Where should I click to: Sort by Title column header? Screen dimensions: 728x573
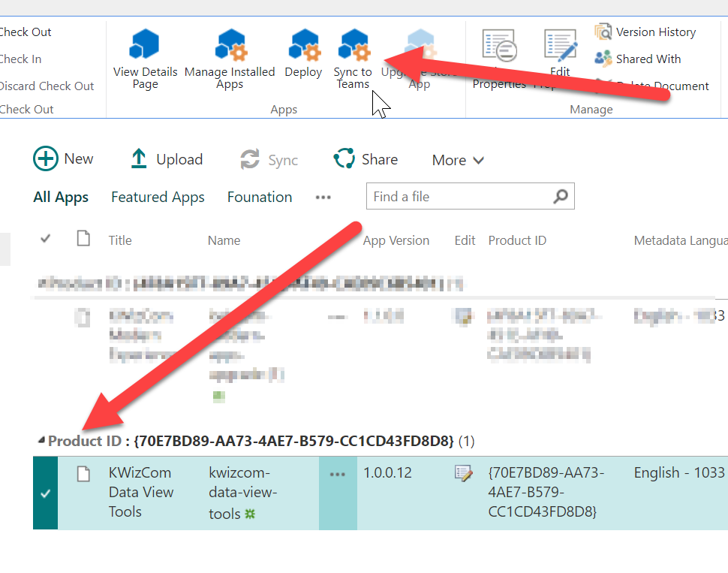click(x=120, y=240)
